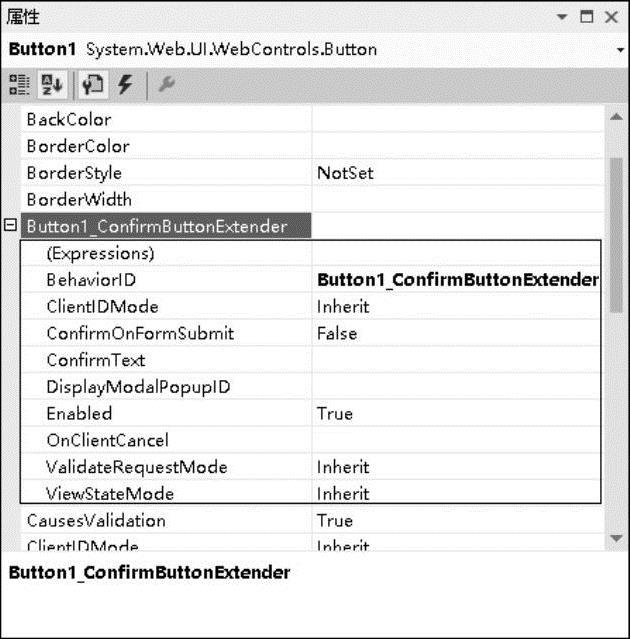Collapse Button1_ConfirmButtonExtender node

tap(10, 225)
